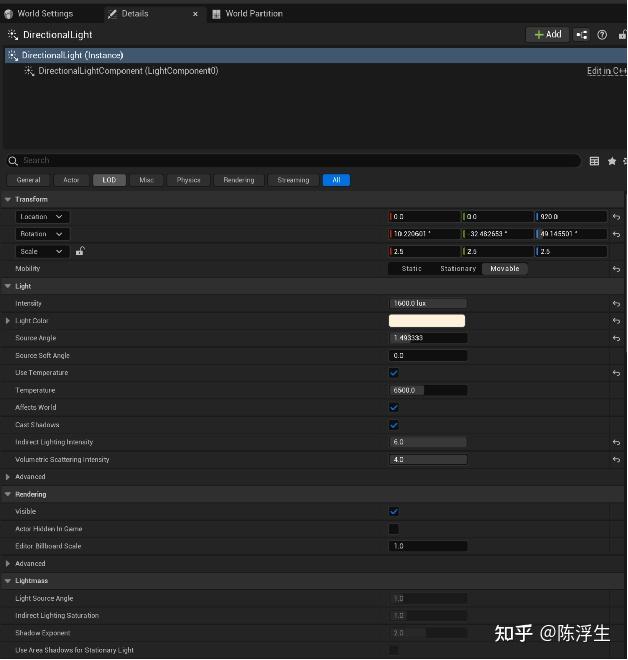Reset Use Temperature to default arrow
The height and width of the screenshot is (660, 628).
(x=617, y=373)
